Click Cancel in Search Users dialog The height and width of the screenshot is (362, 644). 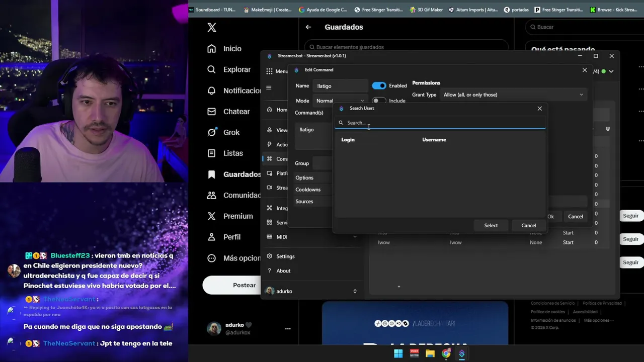tap(529, 225)
